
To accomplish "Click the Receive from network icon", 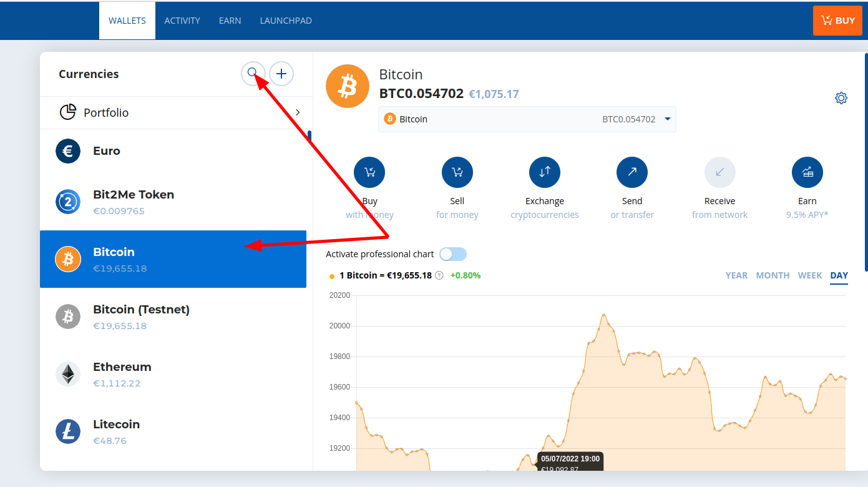I will tap(720, 172).
